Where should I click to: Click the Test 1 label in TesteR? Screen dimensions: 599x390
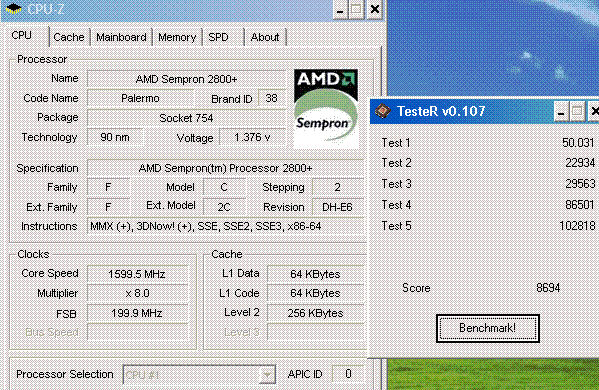[396, 143]
